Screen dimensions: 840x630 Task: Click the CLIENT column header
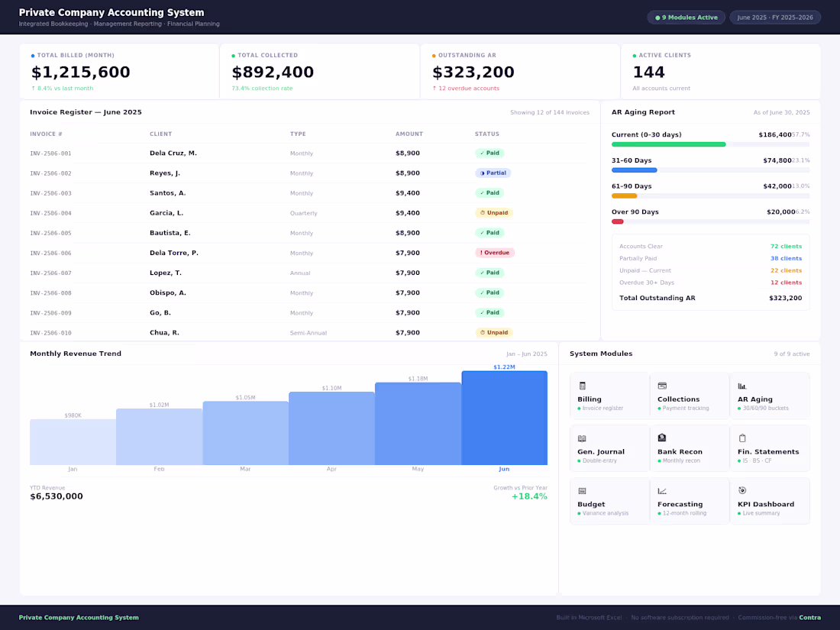pos(160,134)
